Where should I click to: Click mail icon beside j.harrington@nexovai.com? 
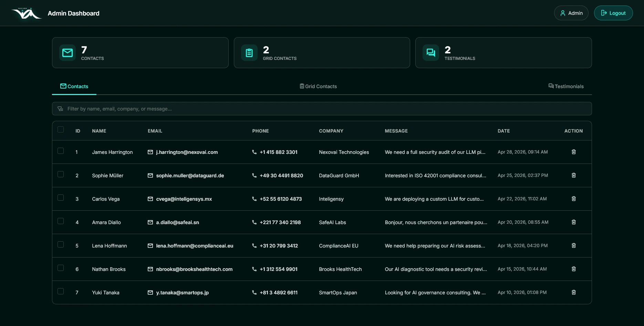(x=150, y=152)
